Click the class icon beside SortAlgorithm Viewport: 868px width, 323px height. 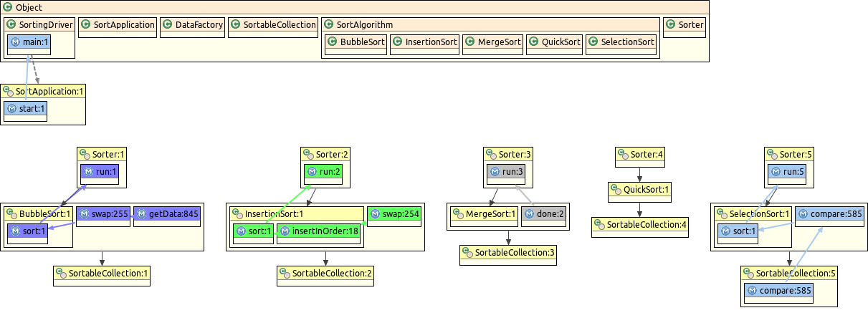point(329,24)
